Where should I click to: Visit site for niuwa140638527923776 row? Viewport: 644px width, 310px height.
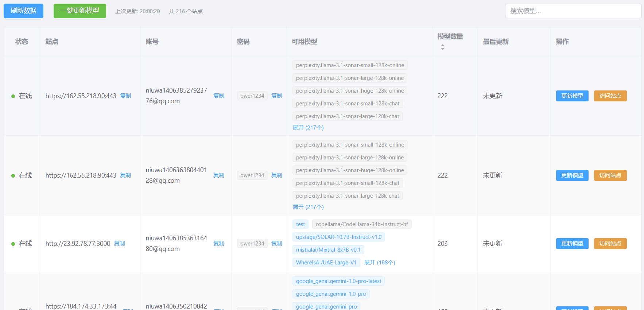(610, 96)
